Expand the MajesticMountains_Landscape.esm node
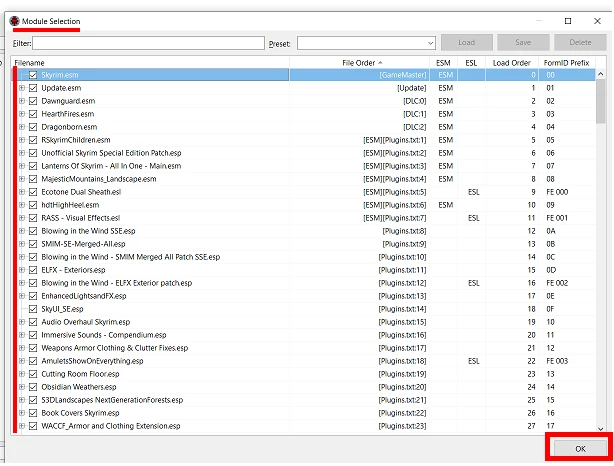 point(22,179)
